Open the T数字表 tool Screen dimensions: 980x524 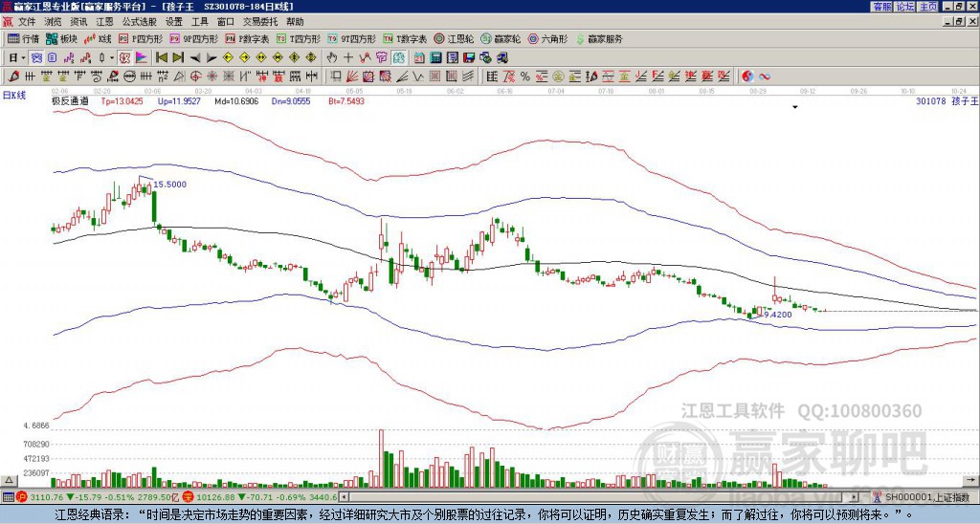[x=405, y=38]
